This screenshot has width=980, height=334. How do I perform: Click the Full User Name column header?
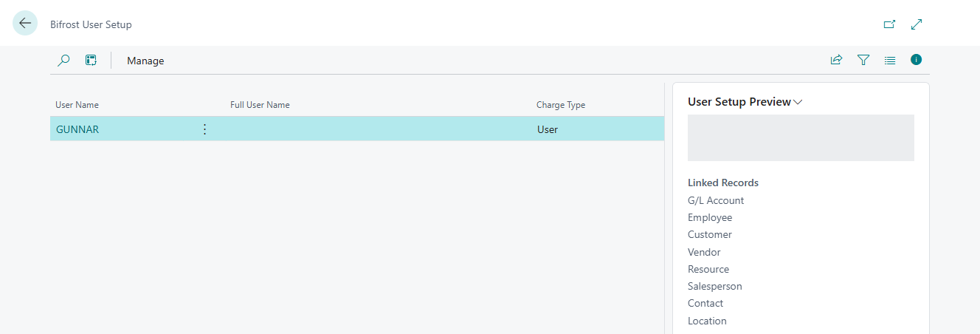click(x=260, y=105)
